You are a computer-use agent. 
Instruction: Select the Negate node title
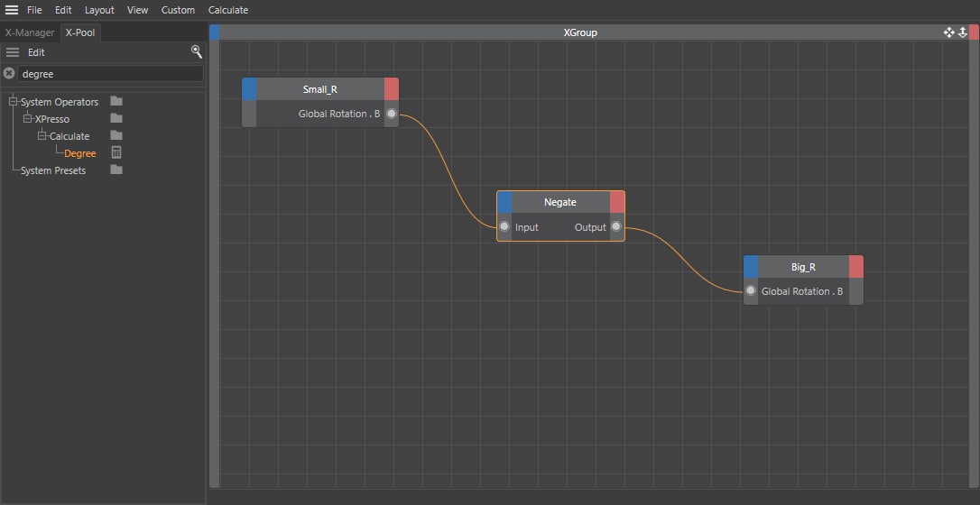click(x=560, y=202)
